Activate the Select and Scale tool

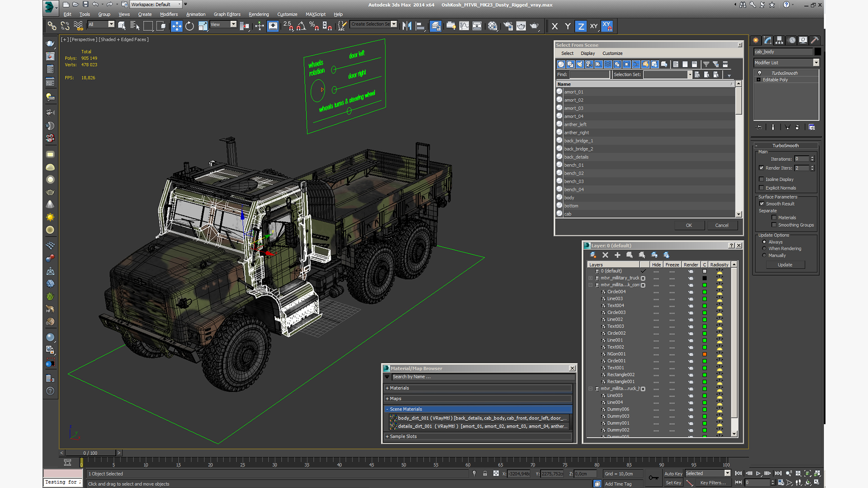(203, 26)
